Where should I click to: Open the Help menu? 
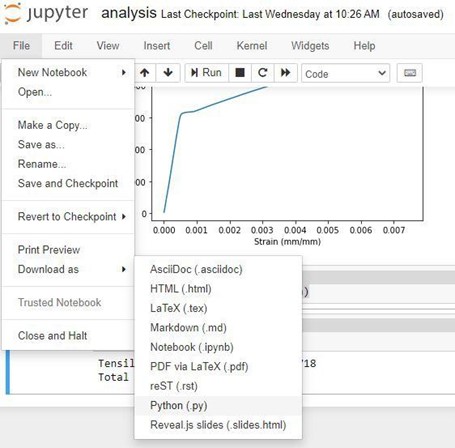[364, 46]
